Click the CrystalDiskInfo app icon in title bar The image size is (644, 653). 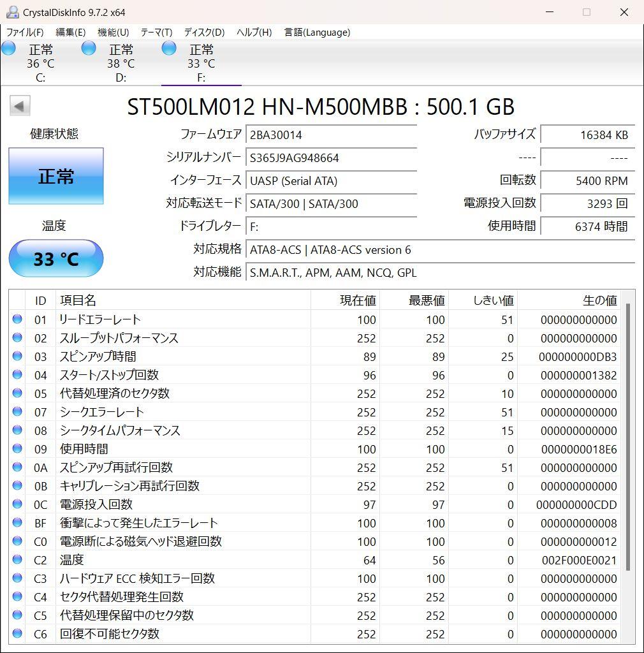[x=13, y=12]
